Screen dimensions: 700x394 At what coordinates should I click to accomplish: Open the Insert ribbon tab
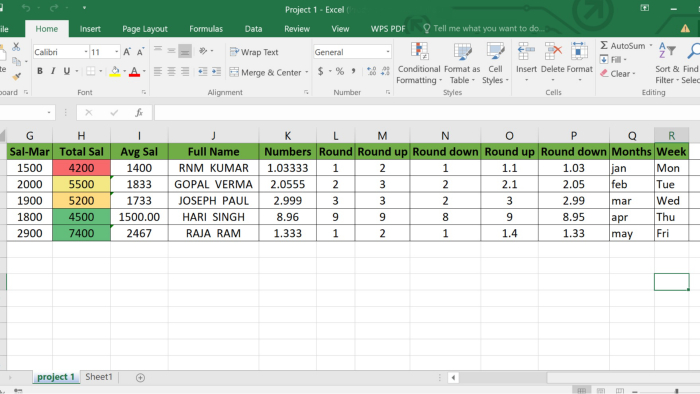tap(90, 29)
